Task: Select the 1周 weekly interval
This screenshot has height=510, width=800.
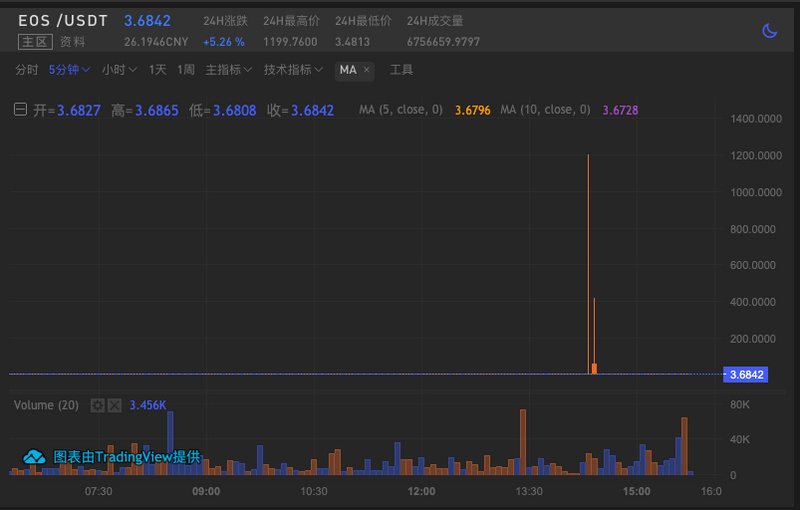Action: (x=186, y=70)
